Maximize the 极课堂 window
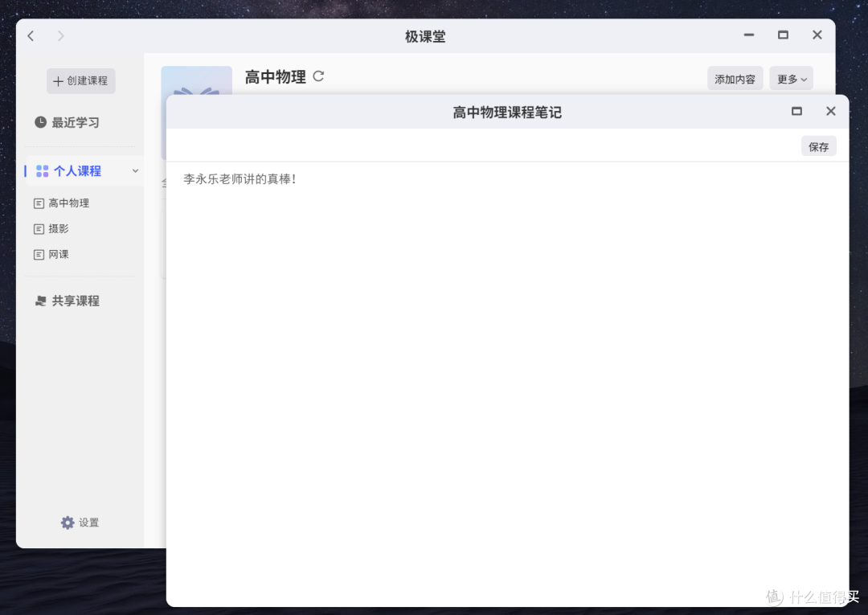 [x=784, y=35]
